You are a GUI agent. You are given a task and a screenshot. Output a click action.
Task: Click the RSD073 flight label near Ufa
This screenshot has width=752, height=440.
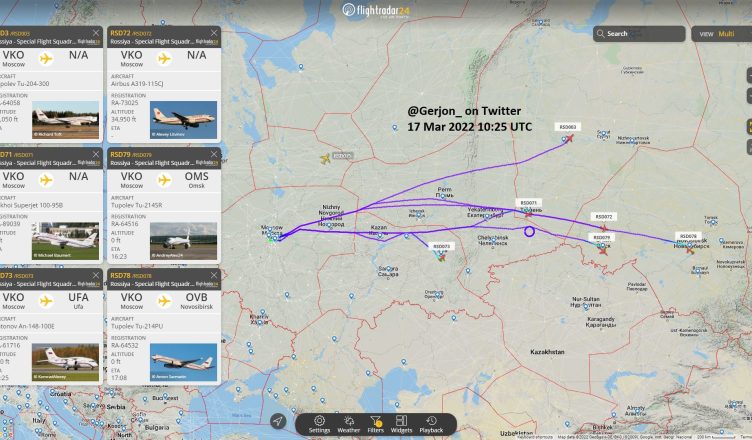tap(441, 246)
